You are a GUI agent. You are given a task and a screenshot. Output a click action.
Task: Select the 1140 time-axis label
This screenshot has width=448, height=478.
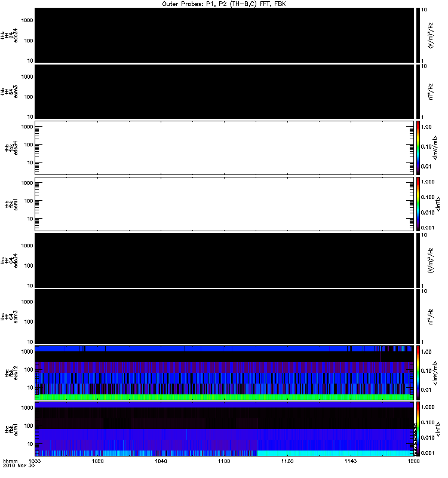351,461
